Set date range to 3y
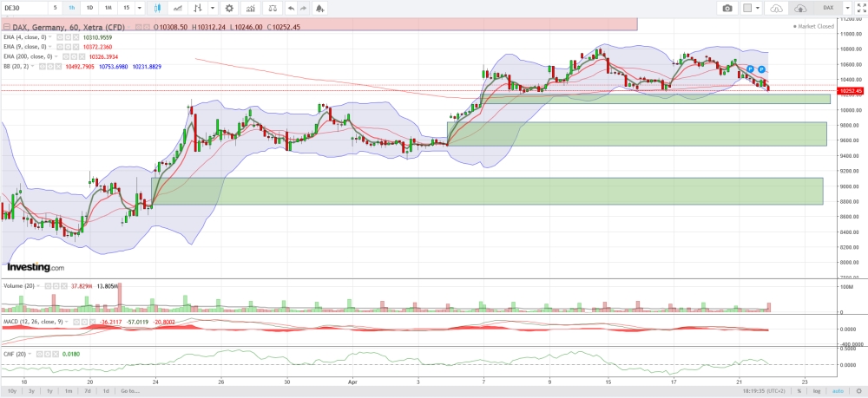 (x=31, y=391)
